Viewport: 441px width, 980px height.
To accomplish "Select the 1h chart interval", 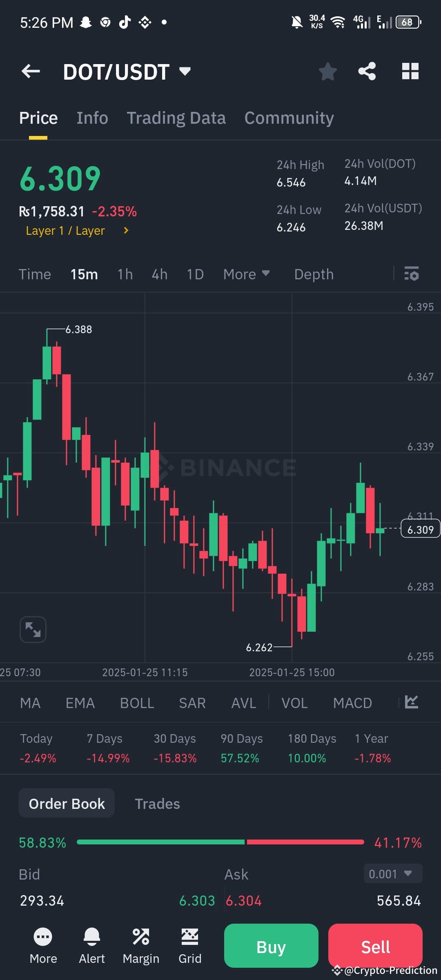I will [x=125, y=274].
